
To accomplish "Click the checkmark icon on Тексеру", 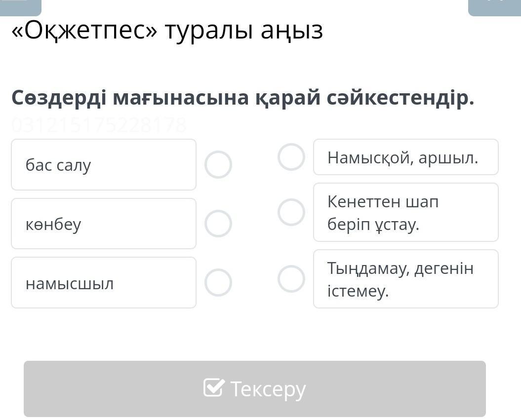I will click(214, 388).
